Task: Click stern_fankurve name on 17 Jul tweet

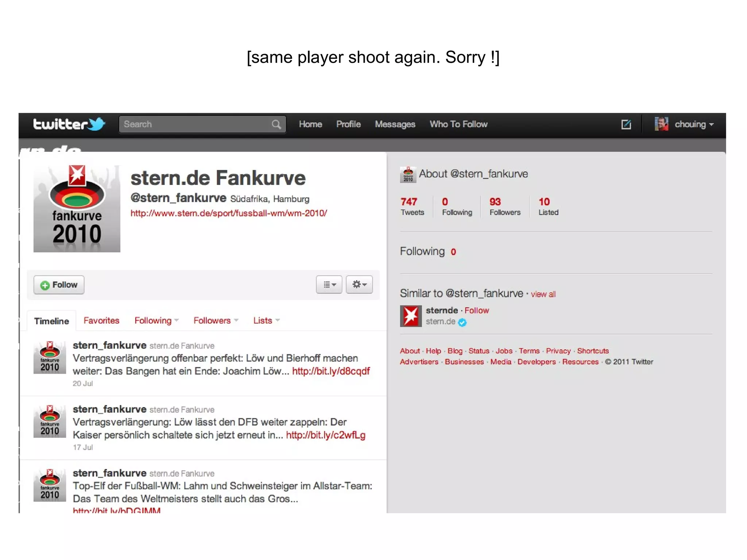Action: (109, 409)
